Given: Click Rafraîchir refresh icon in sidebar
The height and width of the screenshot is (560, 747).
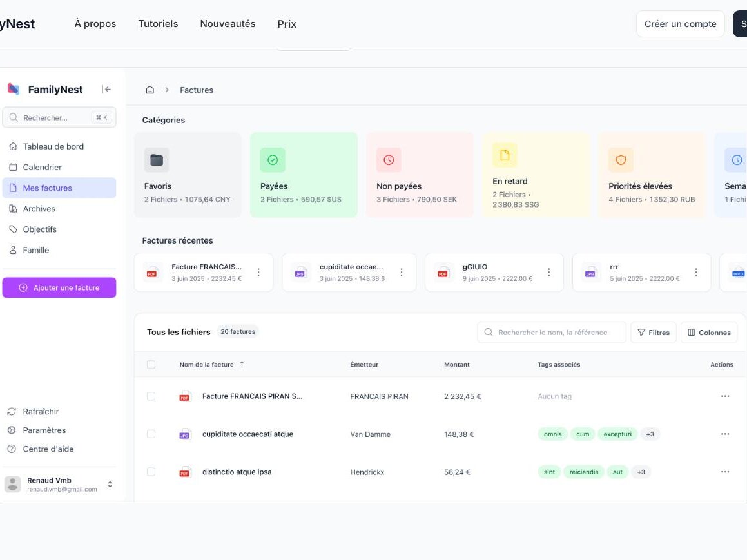Looking at the screenshot, I should [x=12, y=411].
